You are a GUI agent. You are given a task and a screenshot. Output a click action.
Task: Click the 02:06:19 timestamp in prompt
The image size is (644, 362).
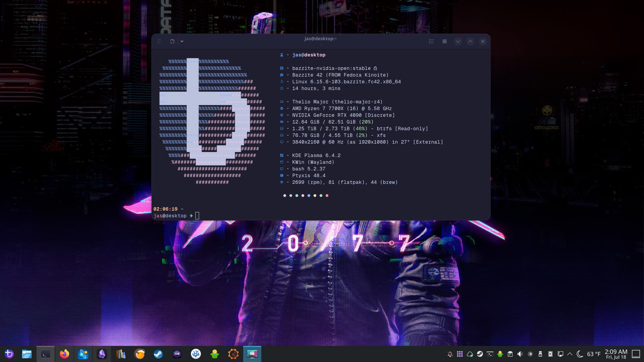pyautogui.click(x=165, y=209)
